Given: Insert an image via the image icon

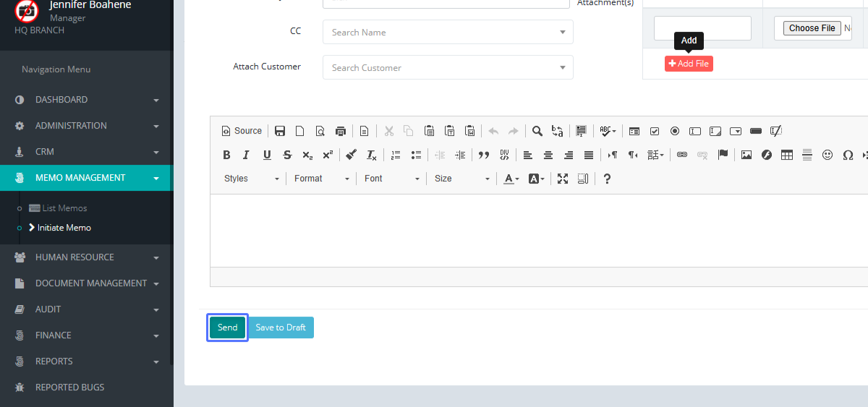Looking at the screenshot, I should pos(746,155).
